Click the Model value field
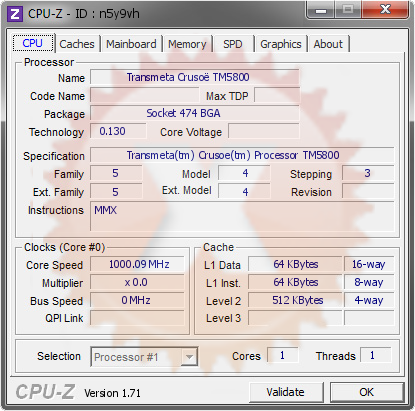 [x=244, y=173]
